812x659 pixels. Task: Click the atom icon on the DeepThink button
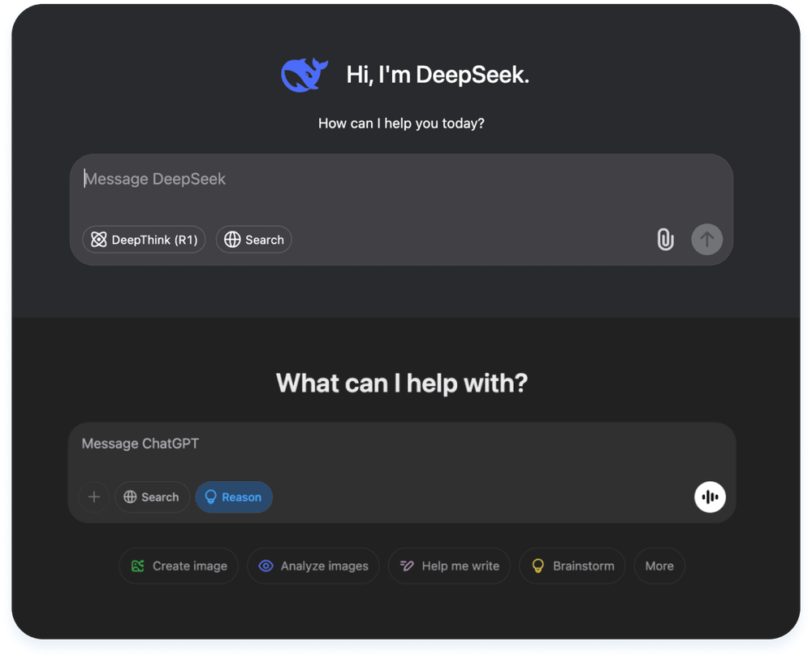pyautogui.click(x=99, y=240)
